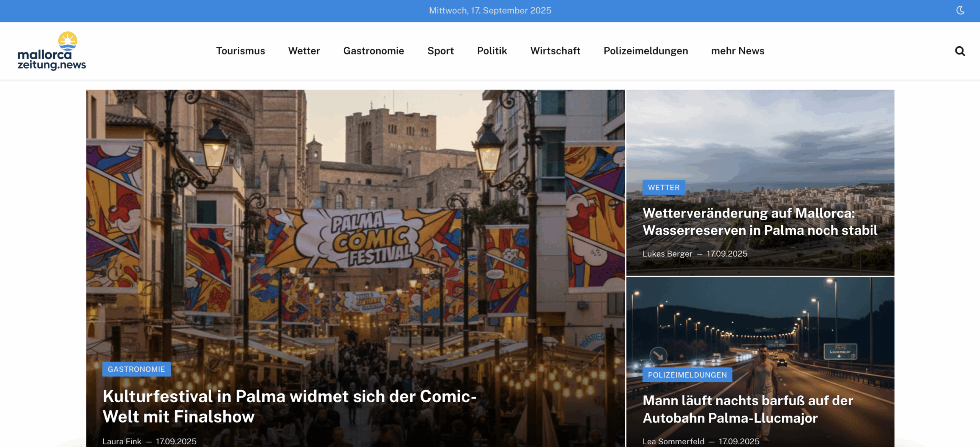Screen dimensions: 980x447
Task: Click author name Lukas Berger
Action: tap(667, 254)
